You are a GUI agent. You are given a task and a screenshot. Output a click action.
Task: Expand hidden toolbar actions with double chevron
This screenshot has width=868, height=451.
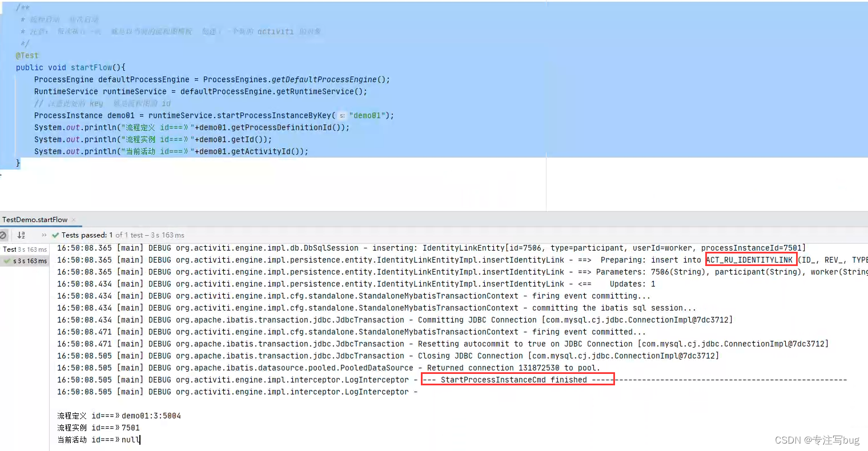[44, 235]
